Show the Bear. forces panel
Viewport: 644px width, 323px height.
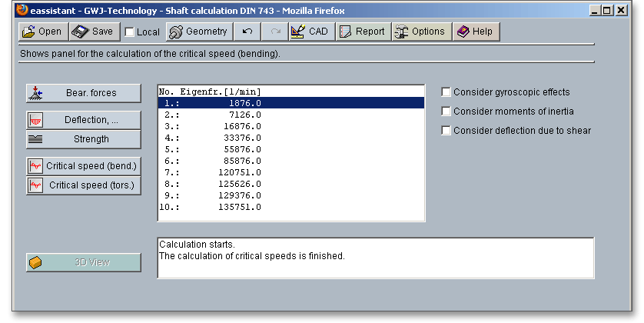(x=84, y=93)
